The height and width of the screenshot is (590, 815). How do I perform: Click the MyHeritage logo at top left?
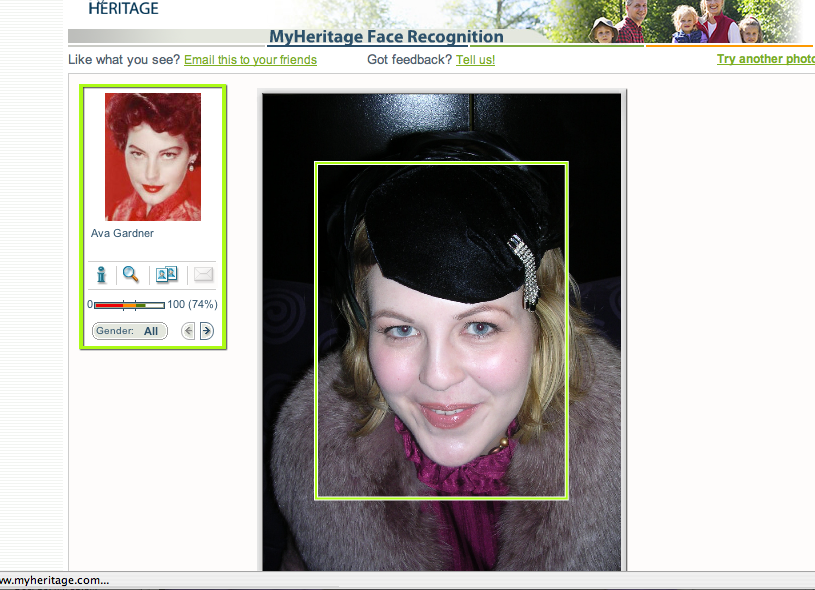click(123, 9)
